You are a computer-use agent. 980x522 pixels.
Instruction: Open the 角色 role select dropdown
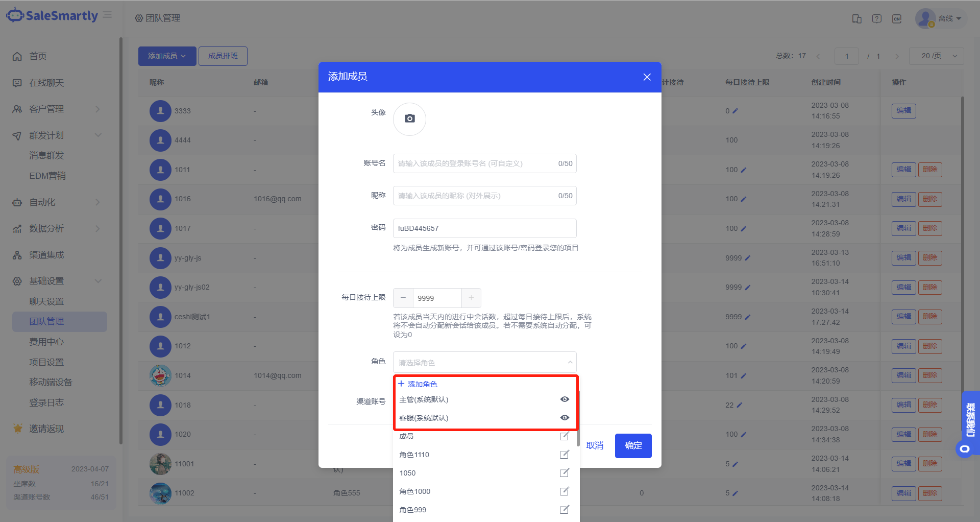(484, 362)
